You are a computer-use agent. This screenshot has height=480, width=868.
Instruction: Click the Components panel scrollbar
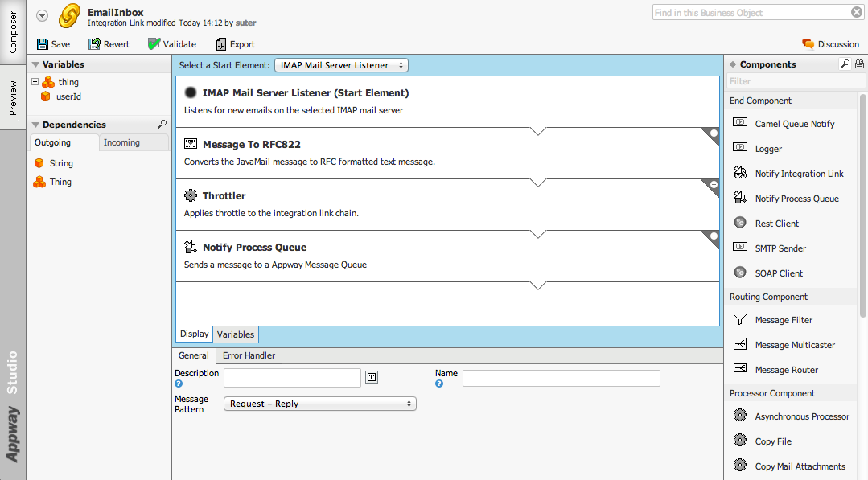click(862, 206)
